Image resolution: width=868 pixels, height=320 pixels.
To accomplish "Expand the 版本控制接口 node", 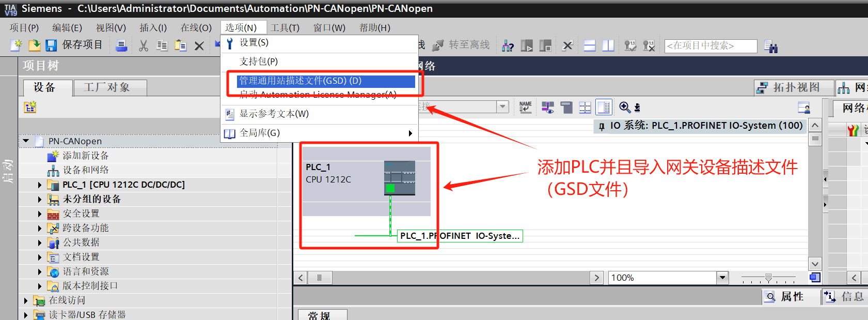I will pos(40,286).
